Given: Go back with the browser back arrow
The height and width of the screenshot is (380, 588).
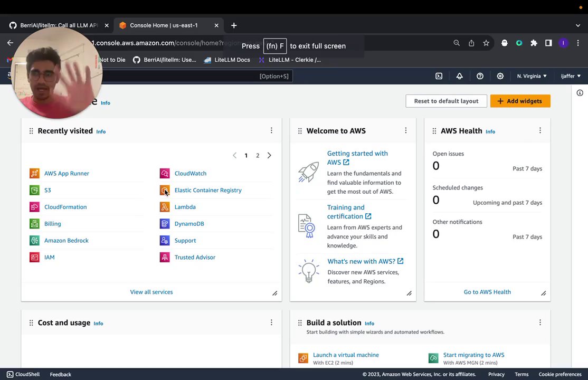Looking at the screenshot, I should click(x=10, y=43).
